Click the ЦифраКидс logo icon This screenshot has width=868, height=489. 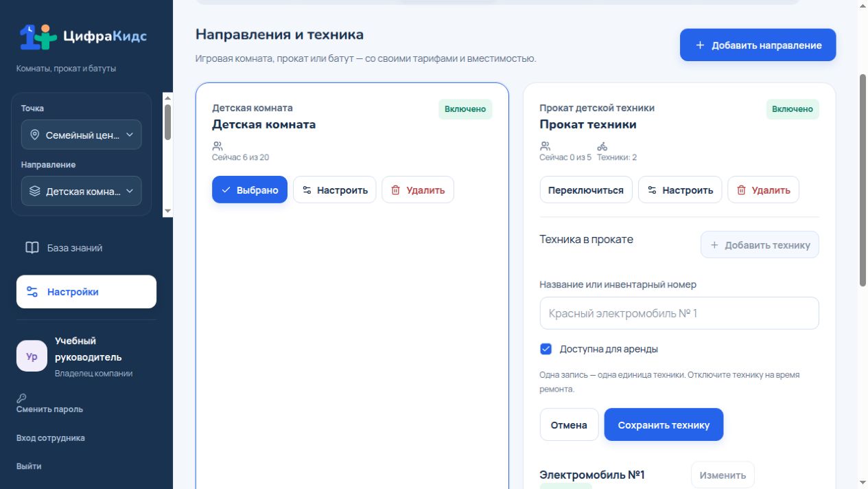(x=38, y=36)
